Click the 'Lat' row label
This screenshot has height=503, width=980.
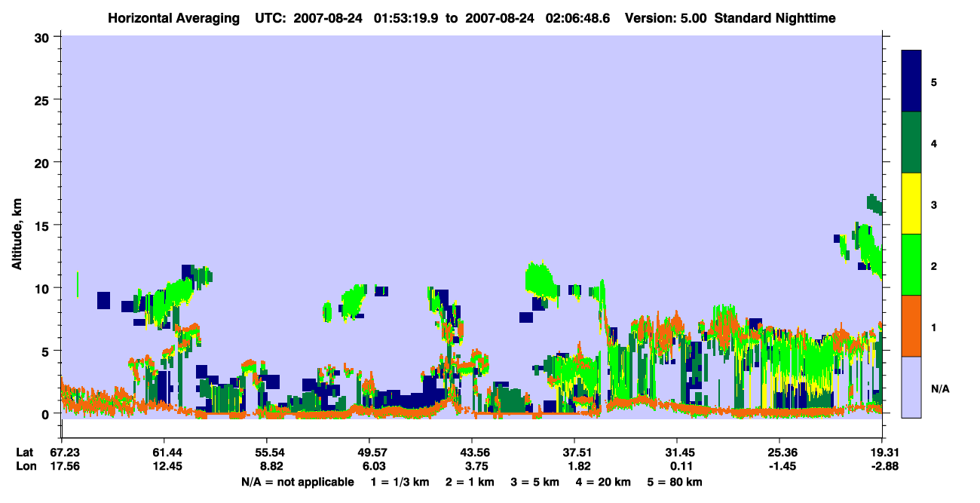tap(24, 452)
